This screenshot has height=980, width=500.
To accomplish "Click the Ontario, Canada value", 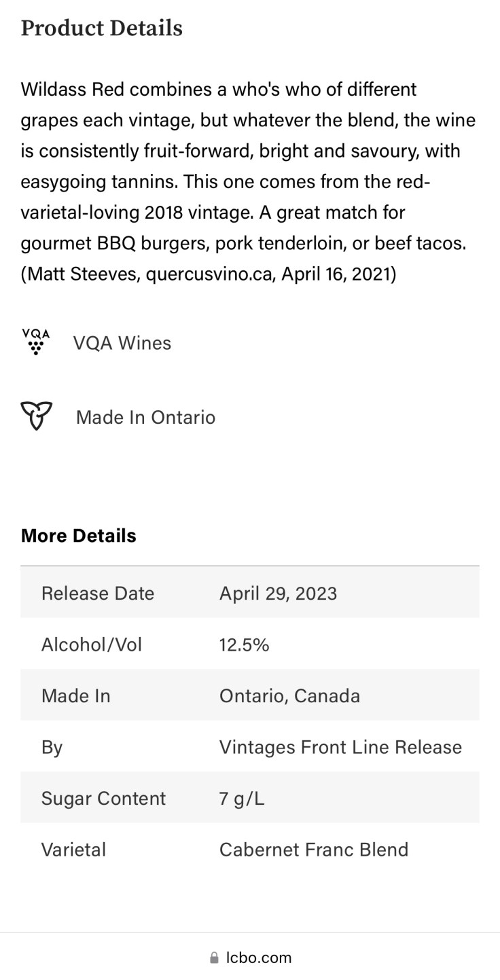I will coord(289,695).
